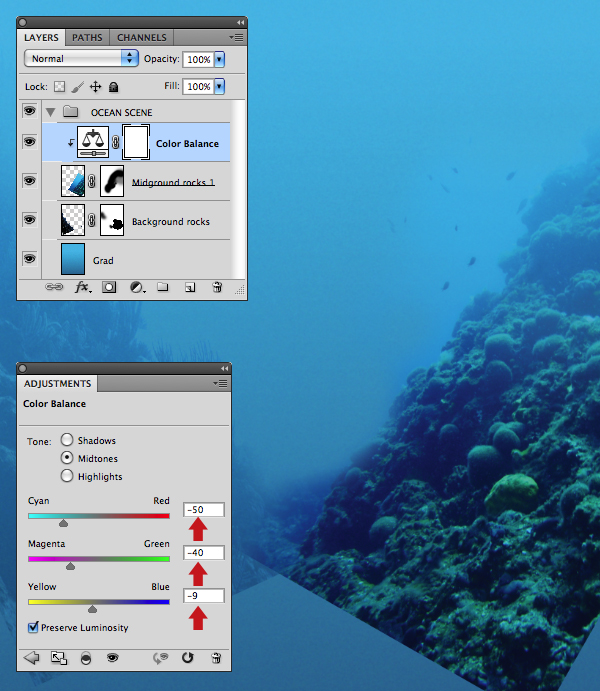600x691 pixels.
Task: Click mask link icon on Midground rocks 1
Action: [x=92, y=181]
